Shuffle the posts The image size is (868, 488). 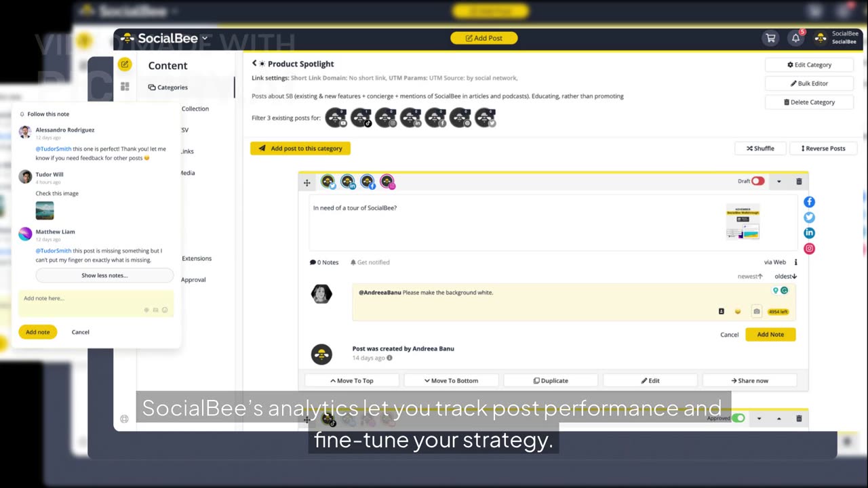pos(760,148)
